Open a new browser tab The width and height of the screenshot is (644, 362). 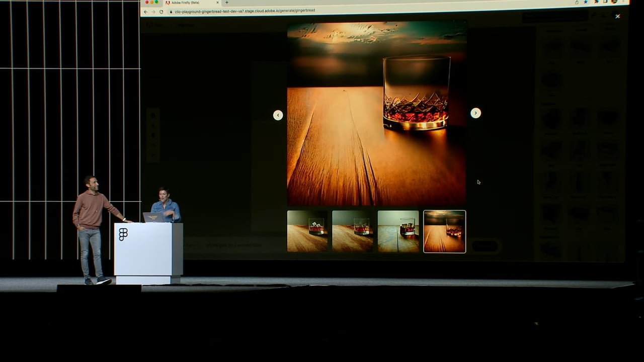tap(226, 3)
